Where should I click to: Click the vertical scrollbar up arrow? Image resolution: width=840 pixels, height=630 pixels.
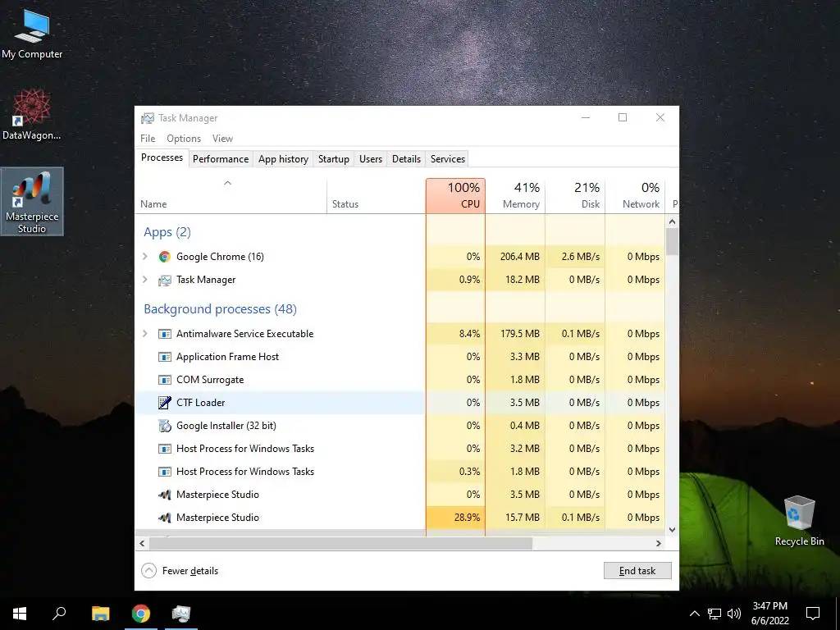673,221
